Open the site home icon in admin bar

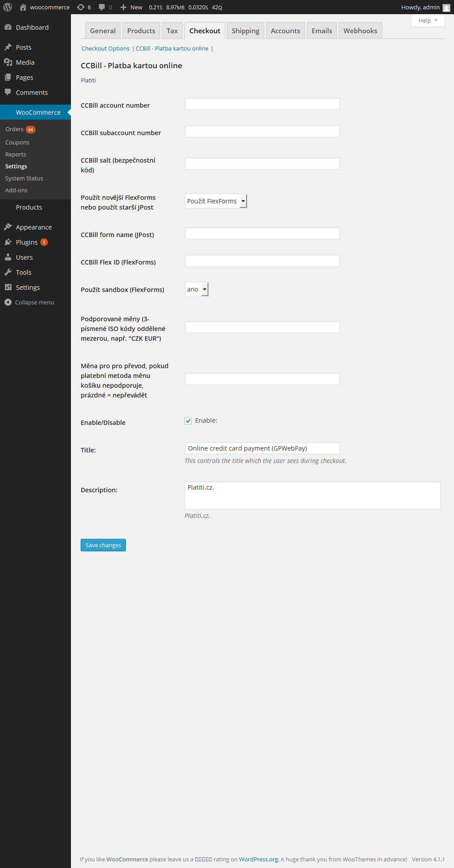pyautogui.click(x=23, y=7)
